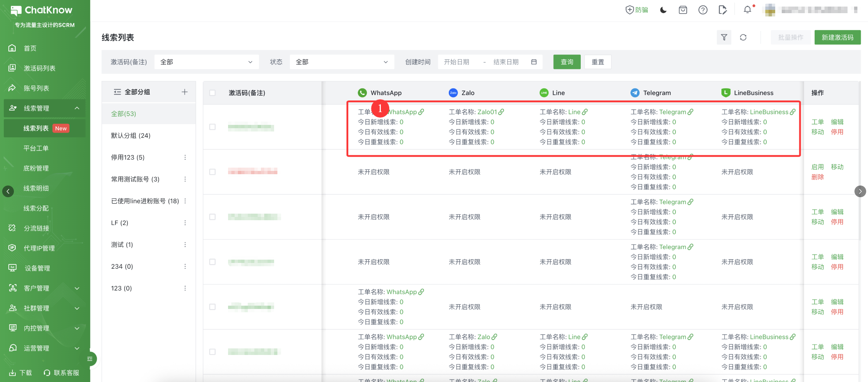Click the filter funnel icon
The width and height of the screenshot is (868, 382).
pos(724,37)
